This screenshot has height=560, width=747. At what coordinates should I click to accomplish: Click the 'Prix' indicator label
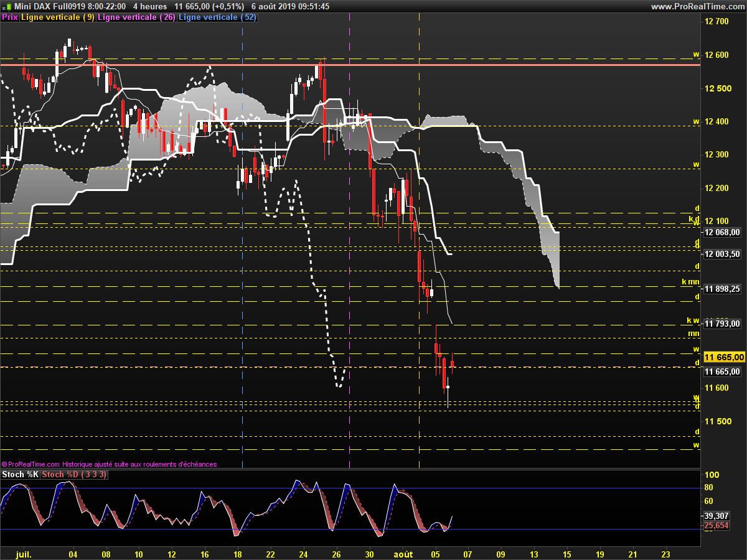(x=9, y=17)
